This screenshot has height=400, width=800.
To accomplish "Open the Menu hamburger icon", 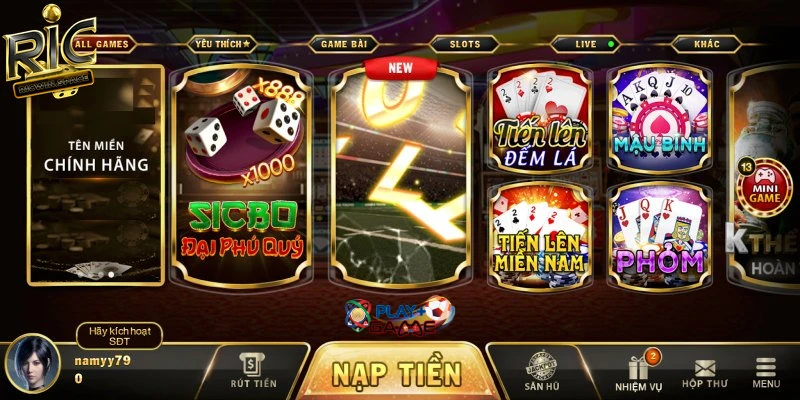I will tap(766, 373).
